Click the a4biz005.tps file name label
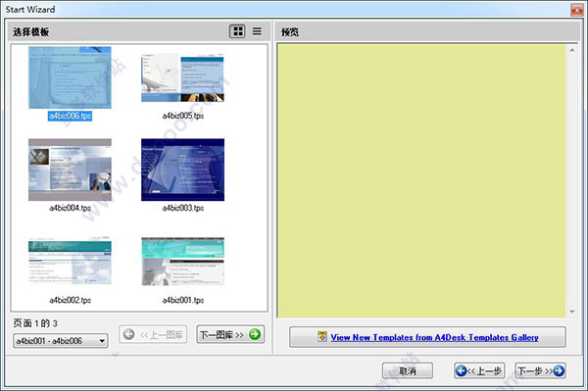 click(183, 116)
